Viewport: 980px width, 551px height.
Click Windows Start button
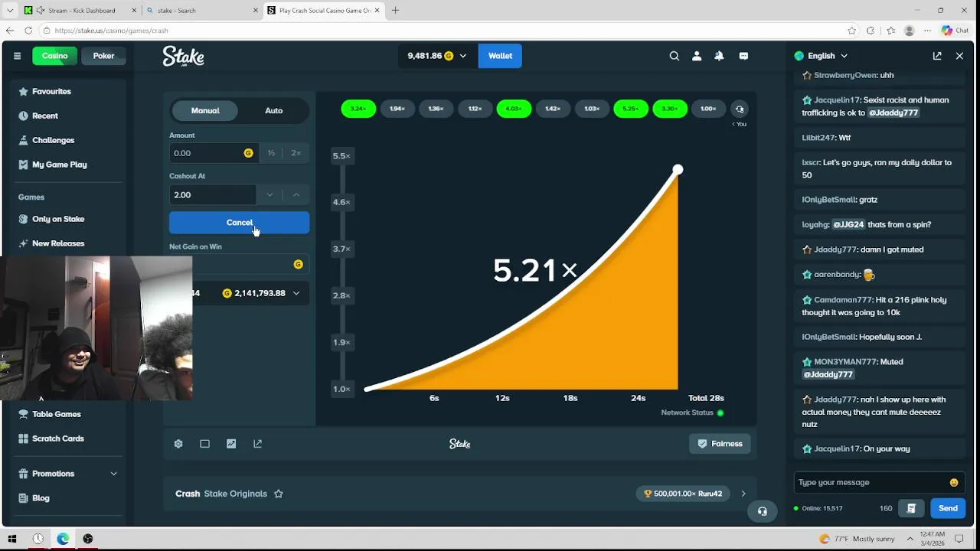[12, 539]
